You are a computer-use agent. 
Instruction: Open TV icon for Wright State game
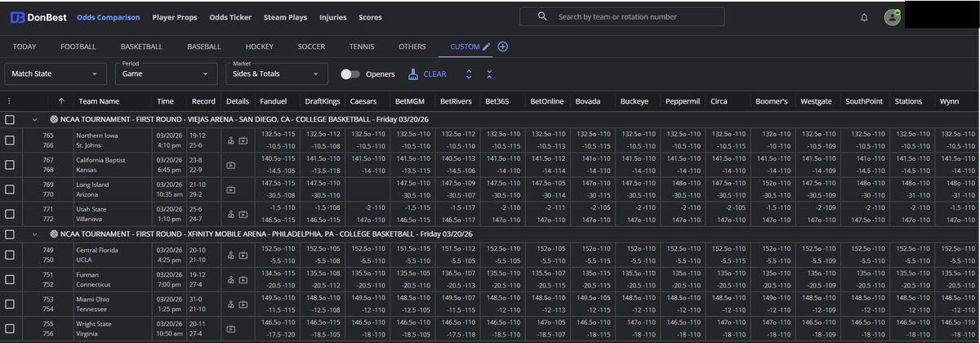231,327
